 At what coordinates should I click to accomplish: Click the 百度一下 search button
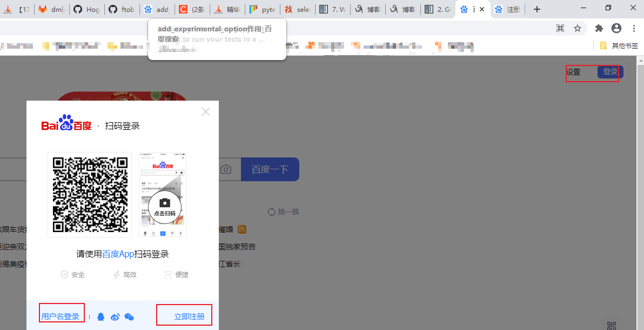point(270,169)
